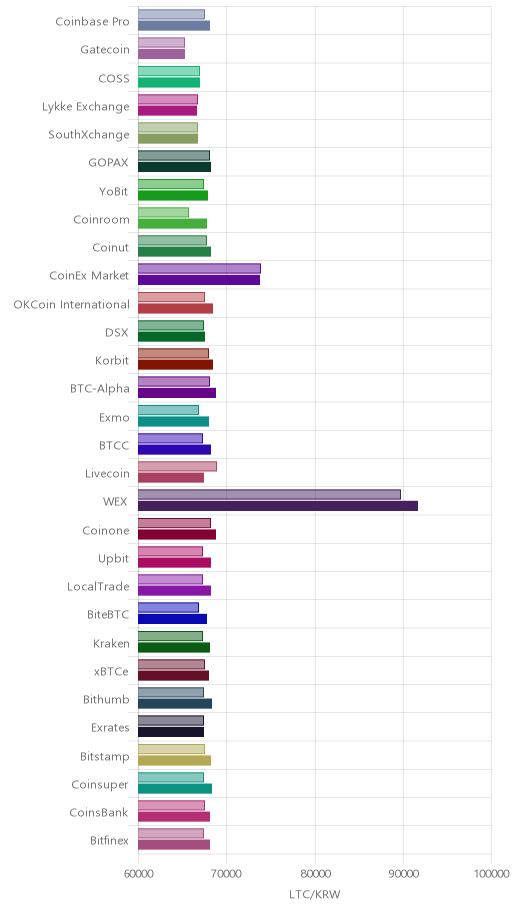512x912 pixels.
Task: Click the 80000 axis tick label
Action: pos(315,873)
